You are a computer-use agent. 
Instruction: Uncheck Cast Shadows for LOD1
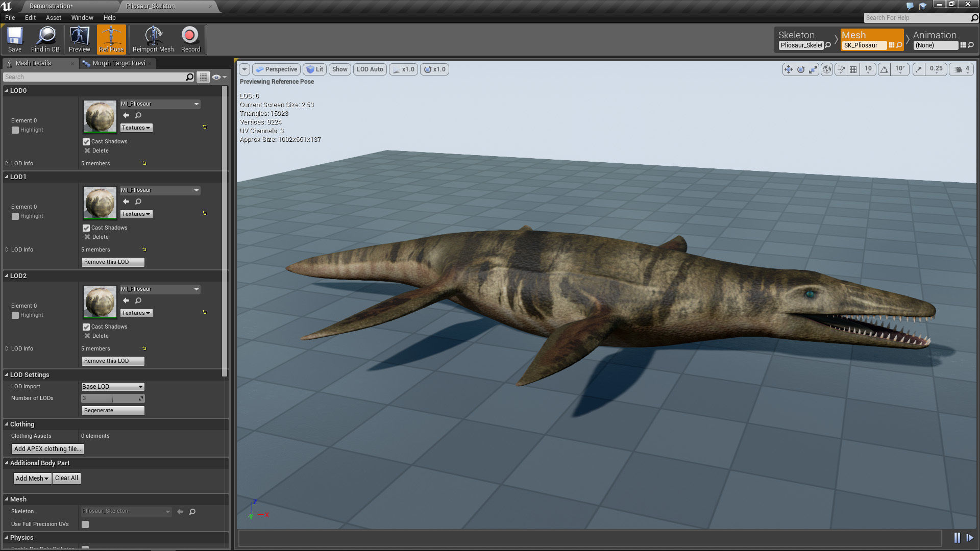pyautogui.click(x=86, y=228)
